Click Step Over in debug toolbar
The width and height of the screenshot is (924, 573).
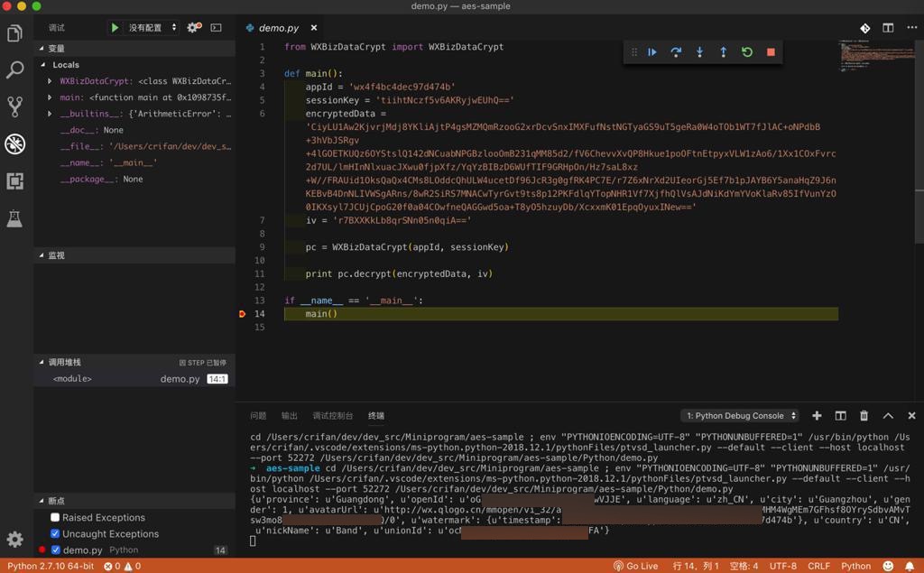coord(676,52)
